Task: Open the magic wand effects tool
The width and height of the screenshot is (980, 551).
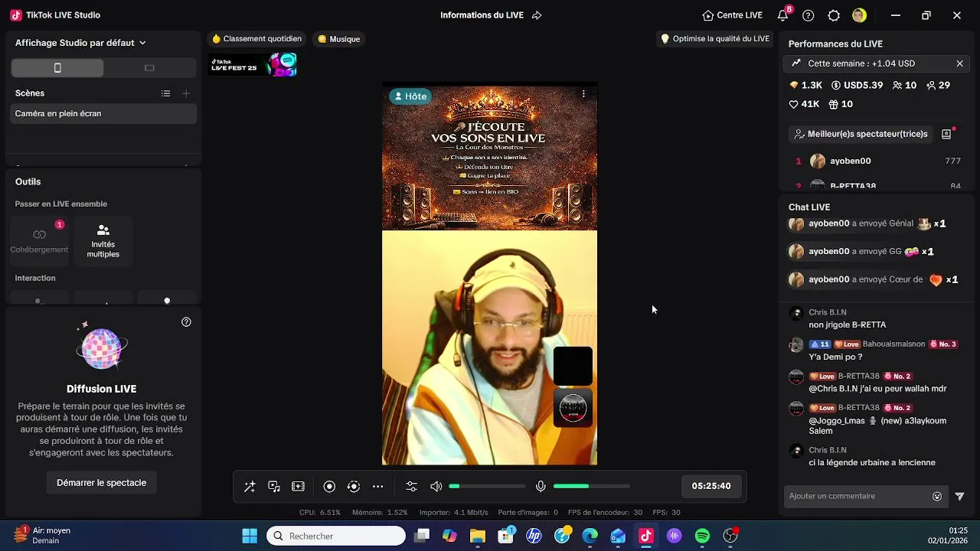Action: point(250,487)
